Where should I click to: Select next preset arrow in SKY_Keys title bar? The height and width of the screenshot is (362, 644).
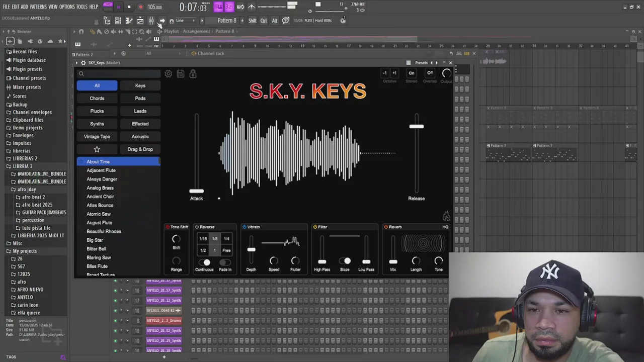[436, 63]
